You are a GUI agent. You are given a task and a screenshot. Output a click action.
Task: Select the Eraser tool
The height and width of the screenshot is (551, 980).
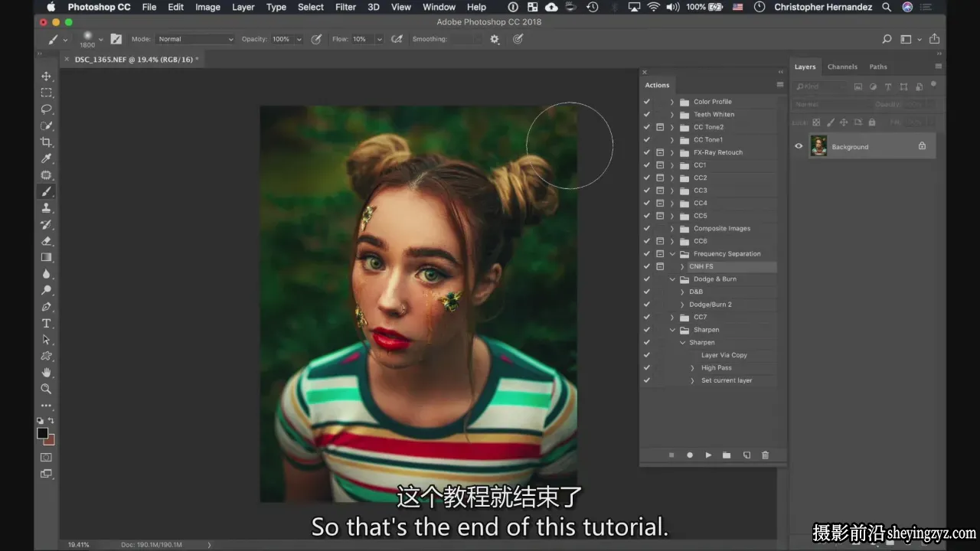pos(47,241)
